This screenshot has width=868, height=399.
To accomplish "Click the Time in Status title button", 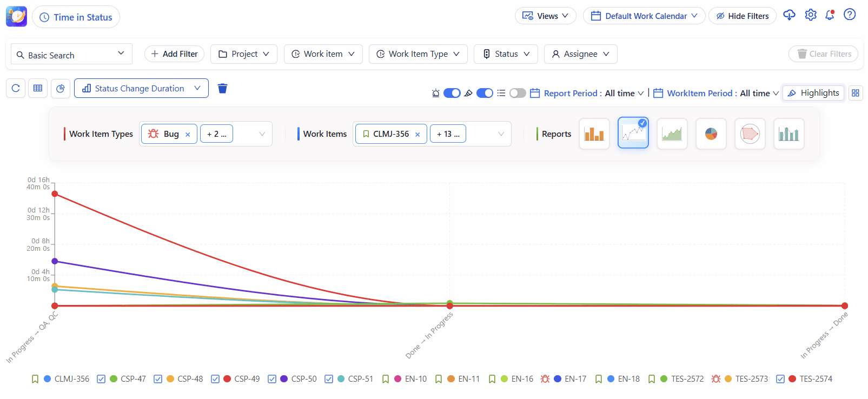I will coord(76,17).
